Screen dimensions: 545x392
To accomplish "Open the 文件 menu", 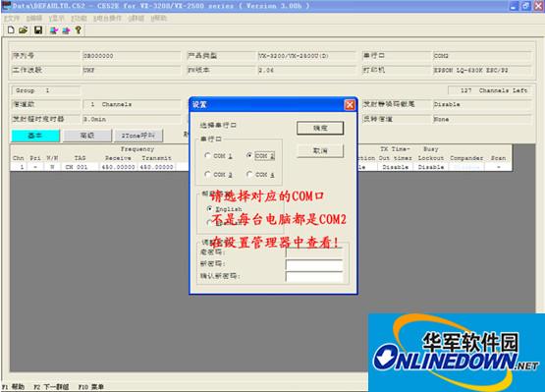I will [x=13, y=18].
